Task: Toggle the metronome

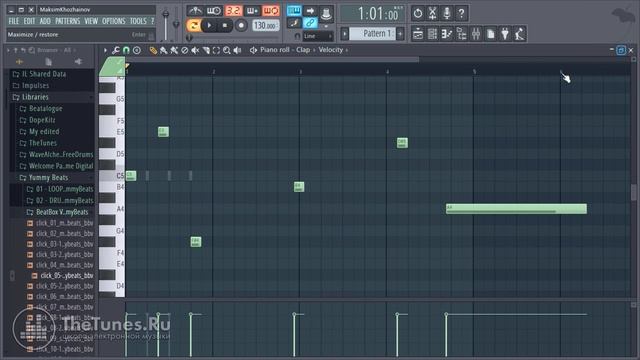Action: coord(195,11)
